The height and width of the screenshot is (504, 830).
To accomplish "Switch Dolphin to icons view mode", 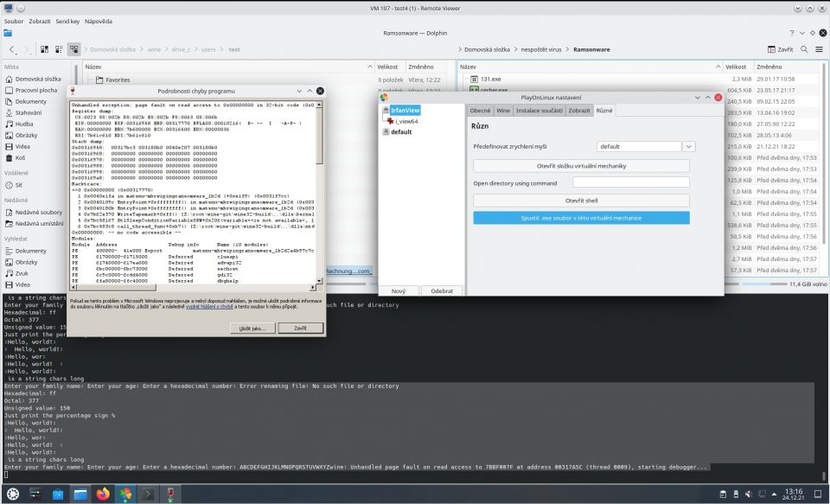I will [44, 49].
